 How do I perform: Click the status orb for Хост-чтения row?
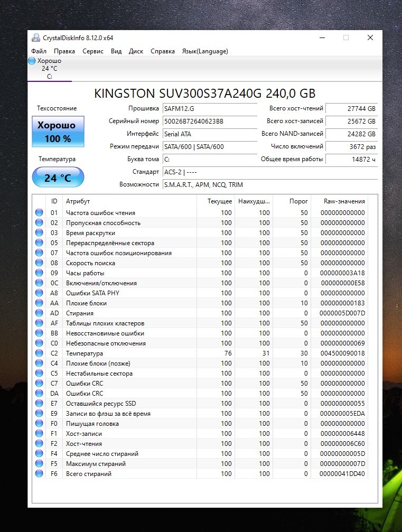click(39, 443)
